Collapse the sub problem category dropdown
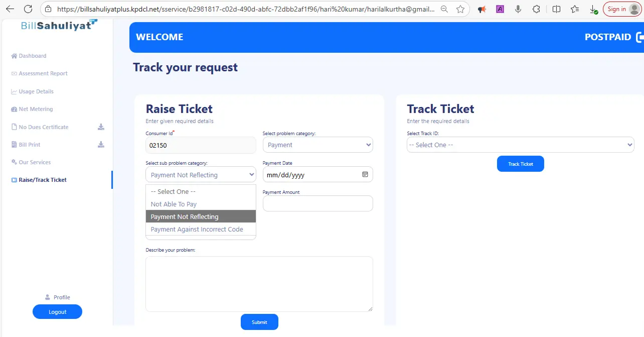 click(x=201, y=175)
